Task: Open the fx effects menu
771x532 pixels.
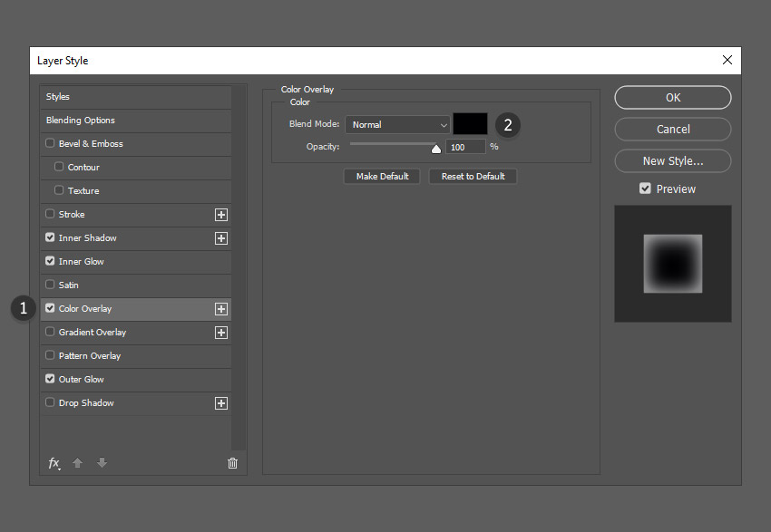Action: [54, 463]
